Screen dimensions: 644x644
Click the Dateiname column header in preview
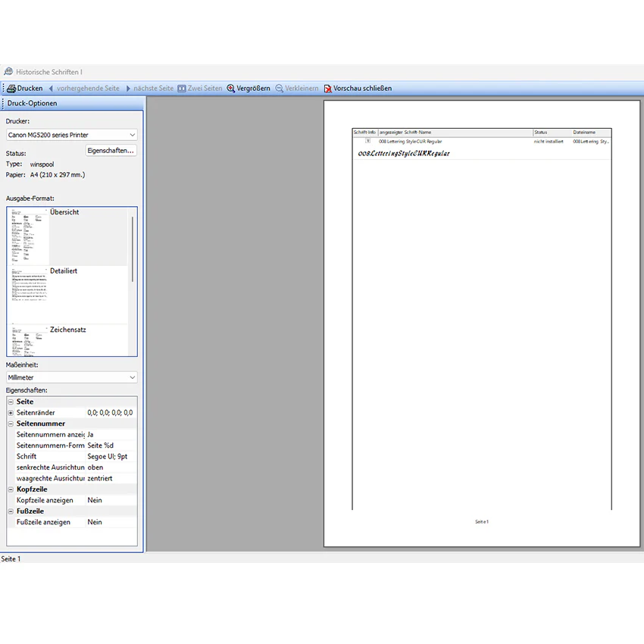(584, 133)
